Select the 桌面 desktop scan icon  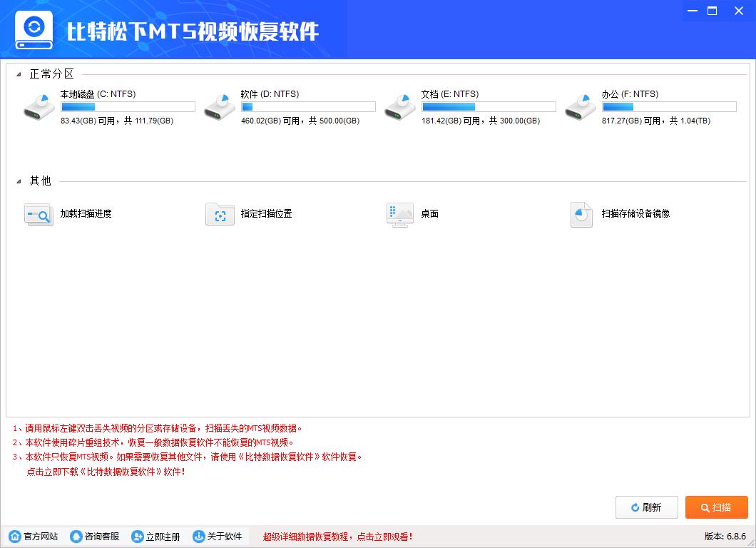click(399, 214)
